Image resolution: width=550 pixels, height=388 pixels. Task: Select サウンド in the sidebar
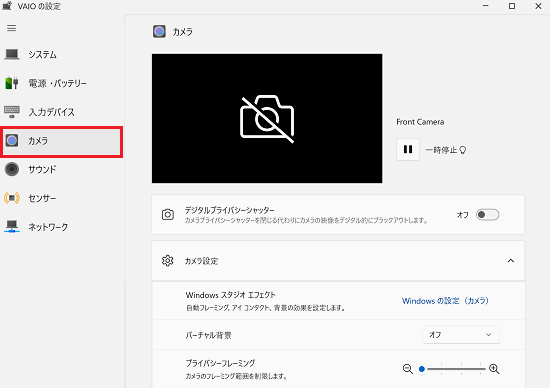point(62,169)
